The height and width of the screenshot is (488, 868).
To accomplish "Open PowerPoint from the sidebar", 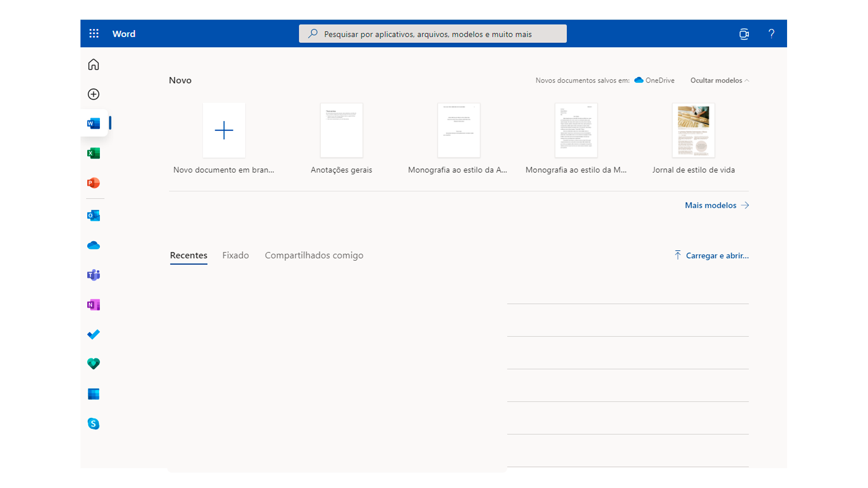I will coord(94,183).
